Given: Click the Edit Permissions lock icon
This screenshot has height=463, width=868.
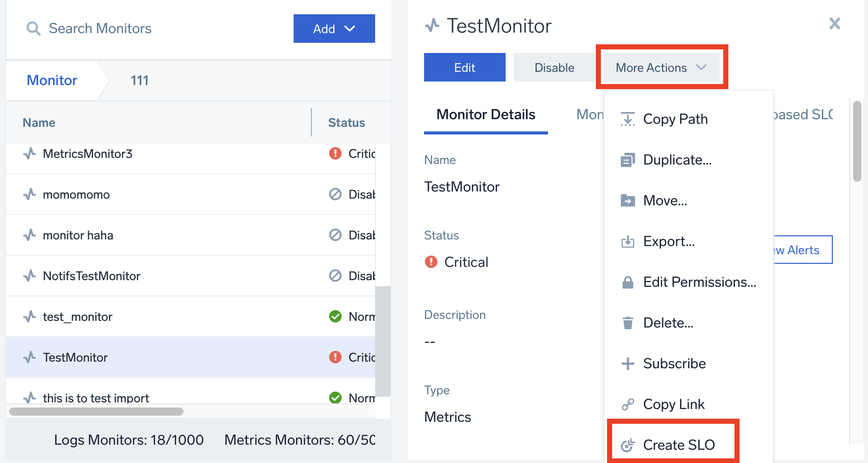Looking at the screenshot, I should pos(627,282).
